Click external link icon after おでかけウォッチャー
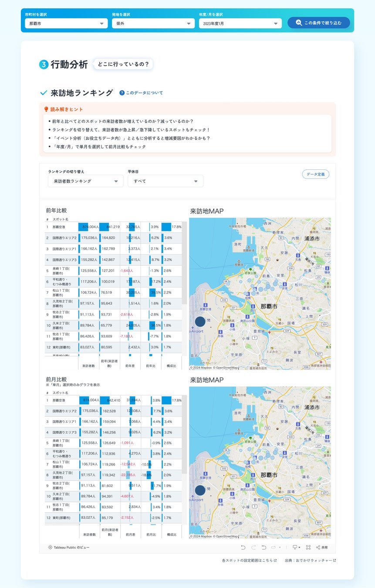The height and width of the screenshot is (588, 375). [334, 561]
